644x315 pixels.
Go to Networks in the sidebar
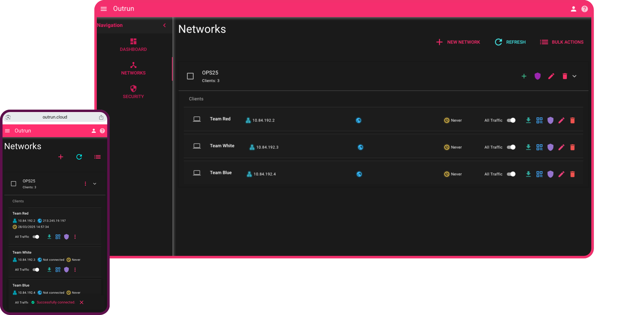133,68
